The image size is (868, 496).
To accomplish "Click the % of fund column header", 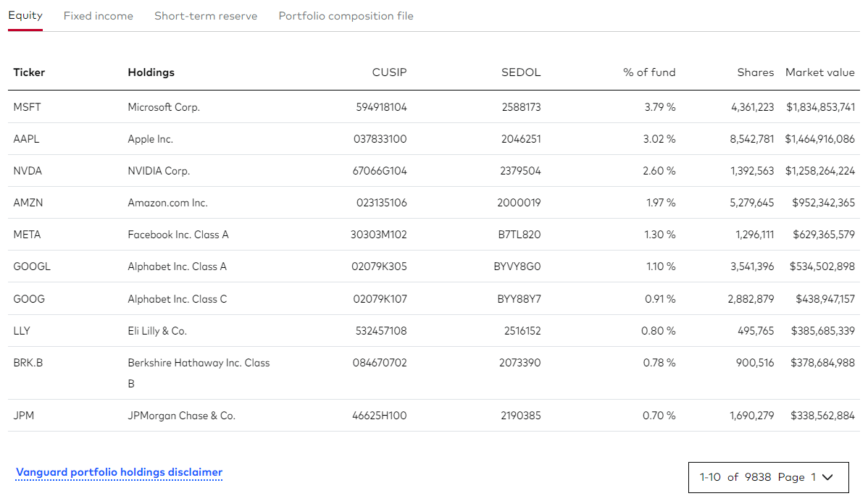I will [648, 72].
